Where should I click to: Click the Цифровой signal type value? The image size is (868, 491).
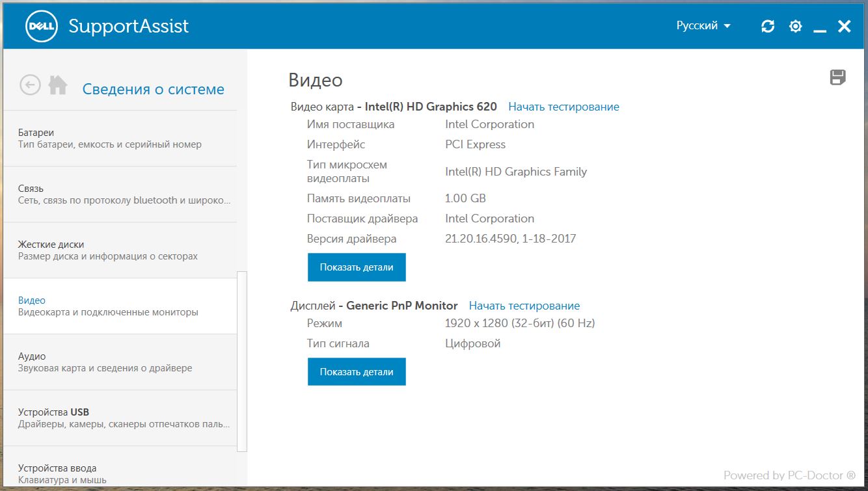[x=473, y=343]
